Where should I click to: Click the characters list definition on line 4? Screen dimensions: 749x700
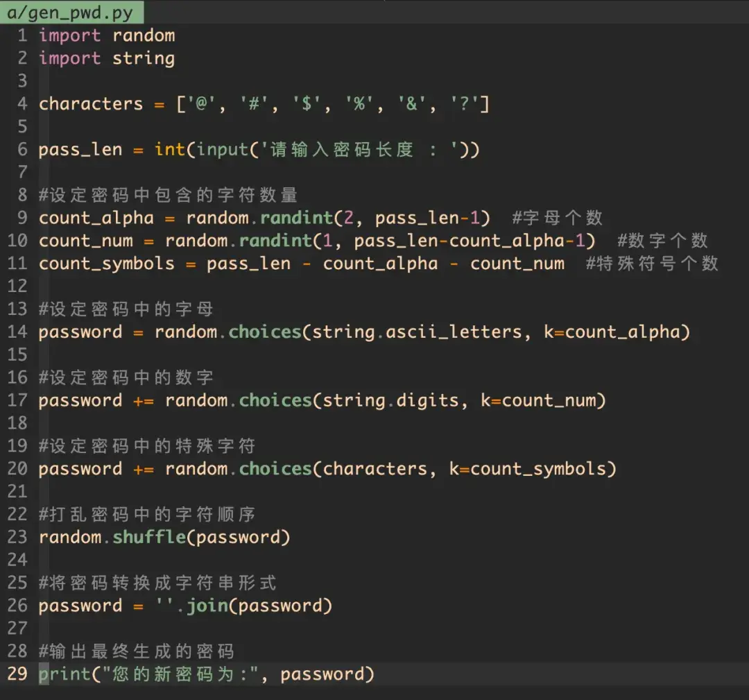[91, 103]
